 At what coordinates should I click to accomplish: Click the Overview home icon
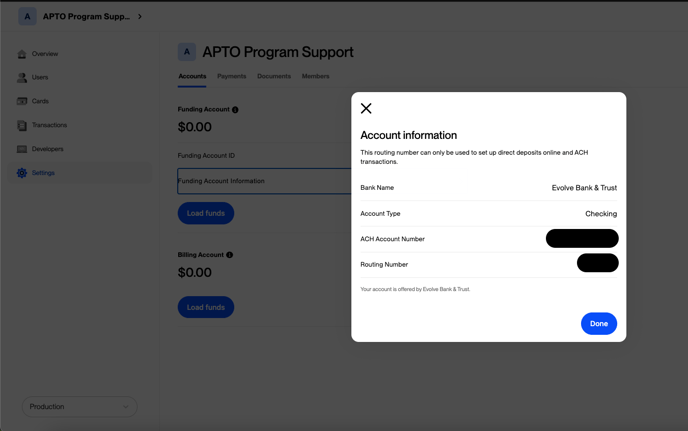(x=22, y=54)
